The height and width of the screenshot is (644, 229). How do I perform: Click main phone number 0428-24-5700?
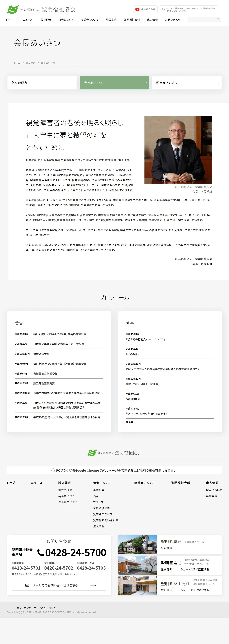(76, 553)
